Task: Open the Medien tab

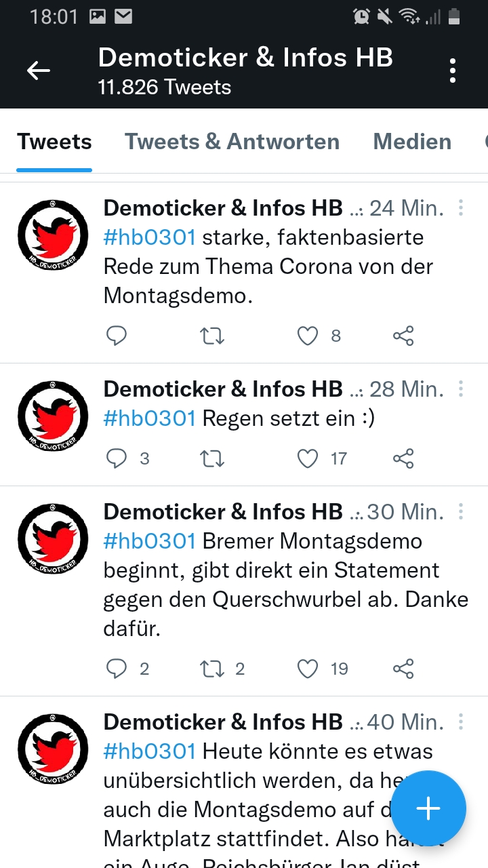Action: pyautogui.click(x=412, y=142)
